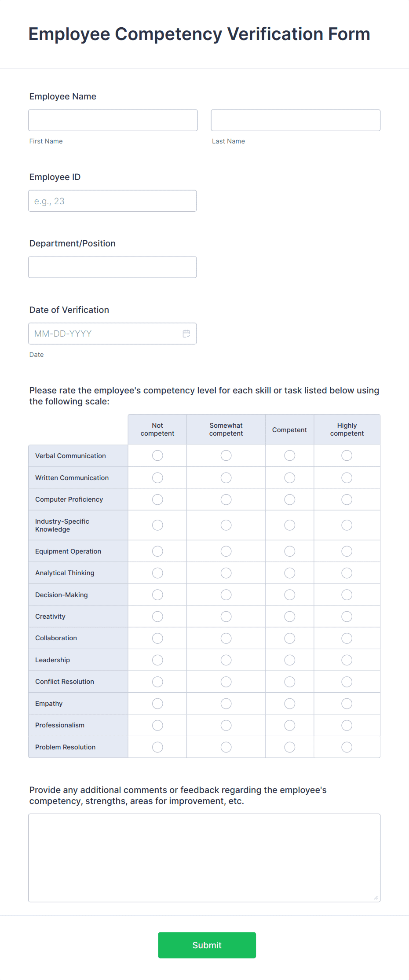Click the First Name input field
The width and height of the screenshot is (409, 980).
click(113, 120)
